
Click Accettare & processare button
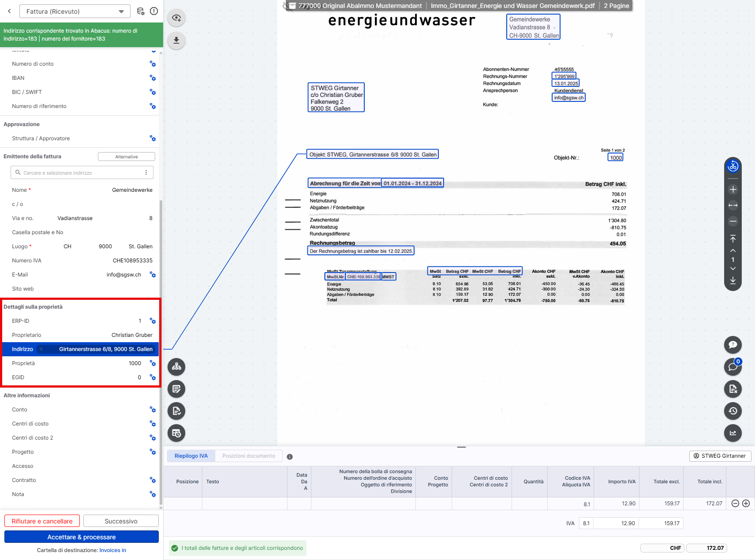coord(82,537)
